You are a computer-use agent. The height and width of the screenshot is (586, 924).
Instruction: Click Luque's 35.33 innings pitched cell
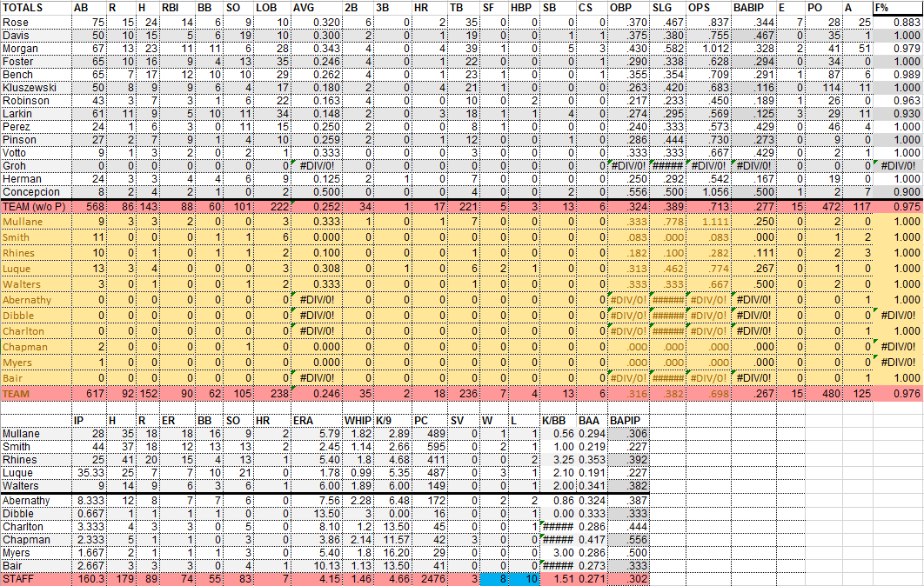coord(89,473)
